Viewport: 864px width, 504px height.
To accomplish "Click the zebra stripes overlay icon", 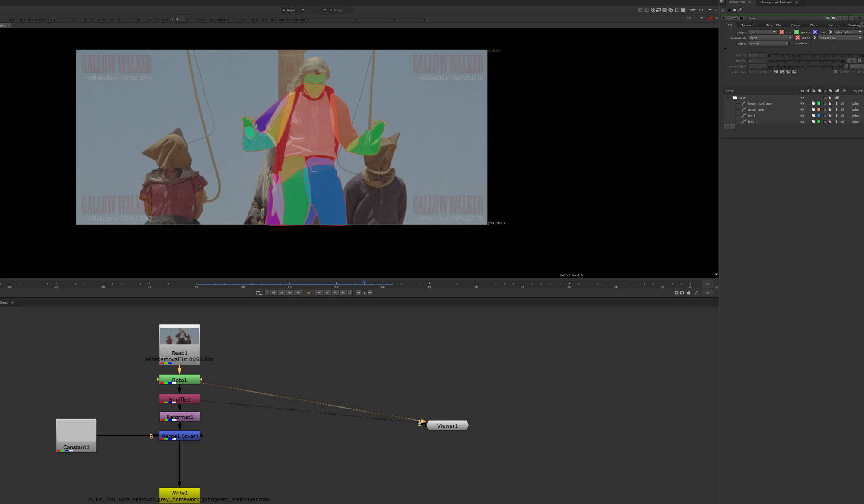I will click(x=653, y=10).
